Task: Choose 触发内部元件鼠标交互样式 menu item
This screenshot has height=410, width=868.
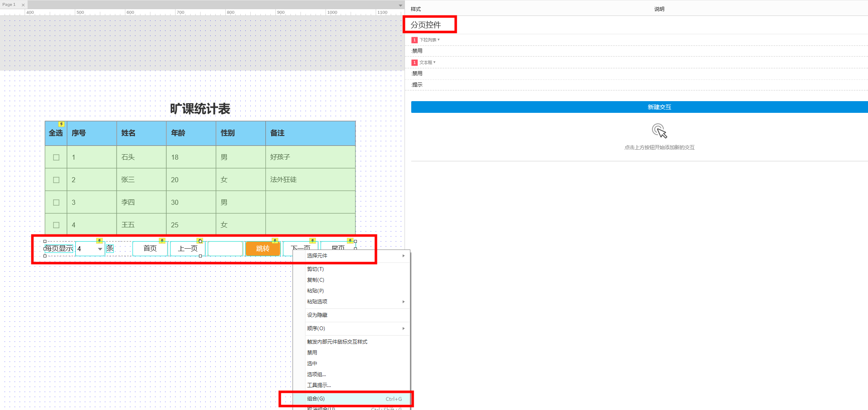Action: 351,342
